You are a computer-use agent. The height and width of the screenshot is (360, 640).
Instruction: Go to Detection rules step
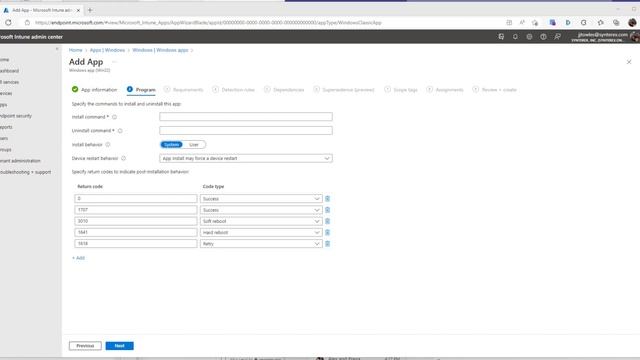point(234,90)
